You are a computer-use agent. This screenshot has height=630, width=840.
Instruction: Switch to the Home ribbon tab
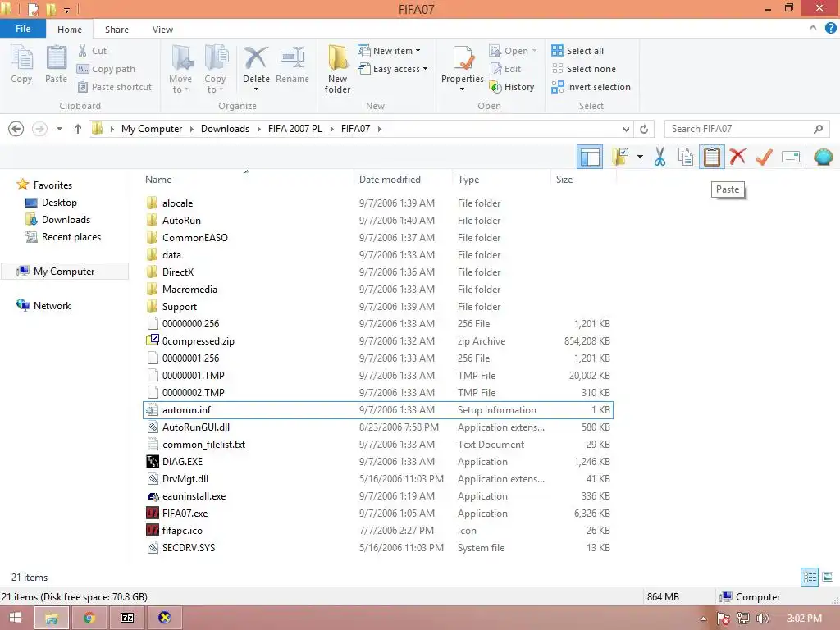pyautogui.click(x=70, y=30)
